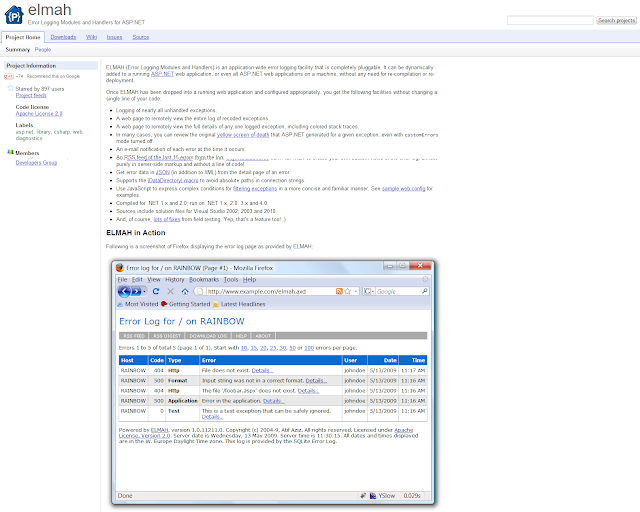The height and width of the screenshot is (512, 640).
Task: Click the 100 errors per page link
Action: [x=309, y=348]
